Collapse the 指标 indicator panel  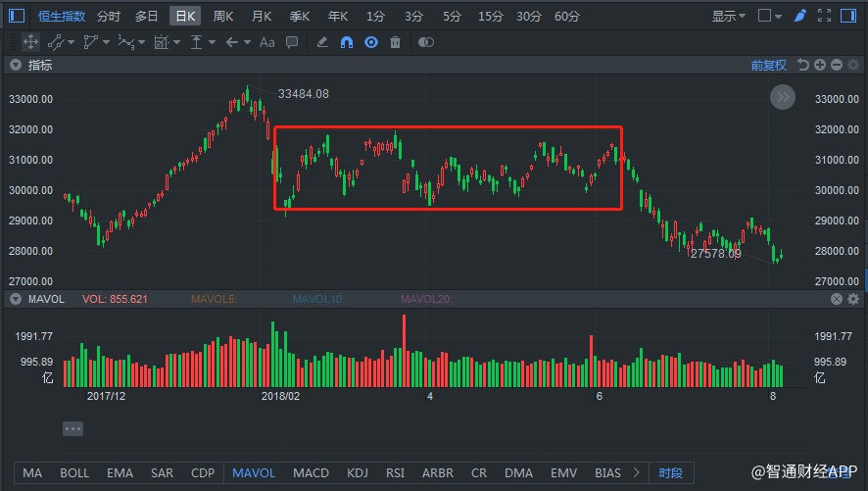point(16,65)
